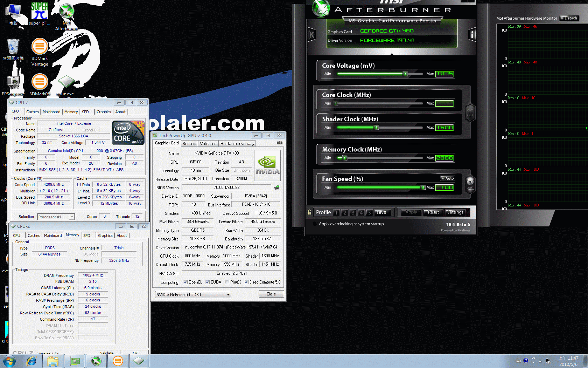Click the NVIDIA logo in GPU-Z

(267, 166)
